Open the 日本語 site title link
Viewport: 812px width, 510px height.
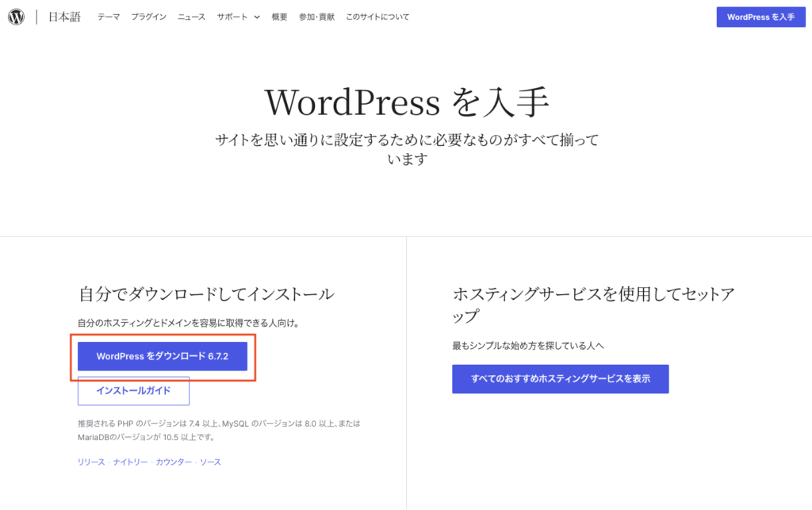coord(64,17)
